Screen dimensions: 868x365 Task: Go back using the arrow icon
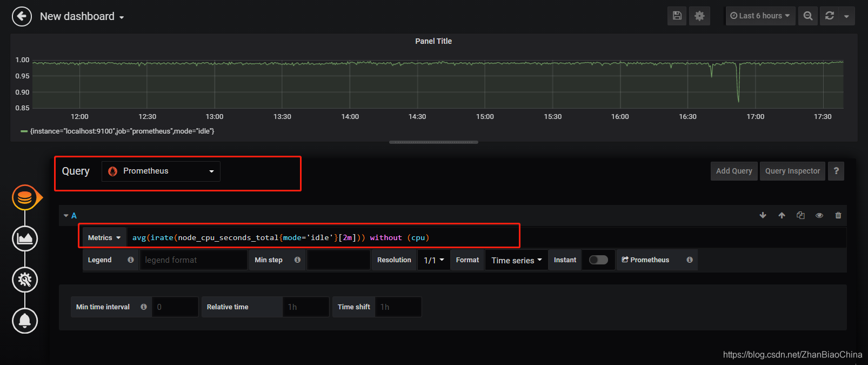[22, 16]
